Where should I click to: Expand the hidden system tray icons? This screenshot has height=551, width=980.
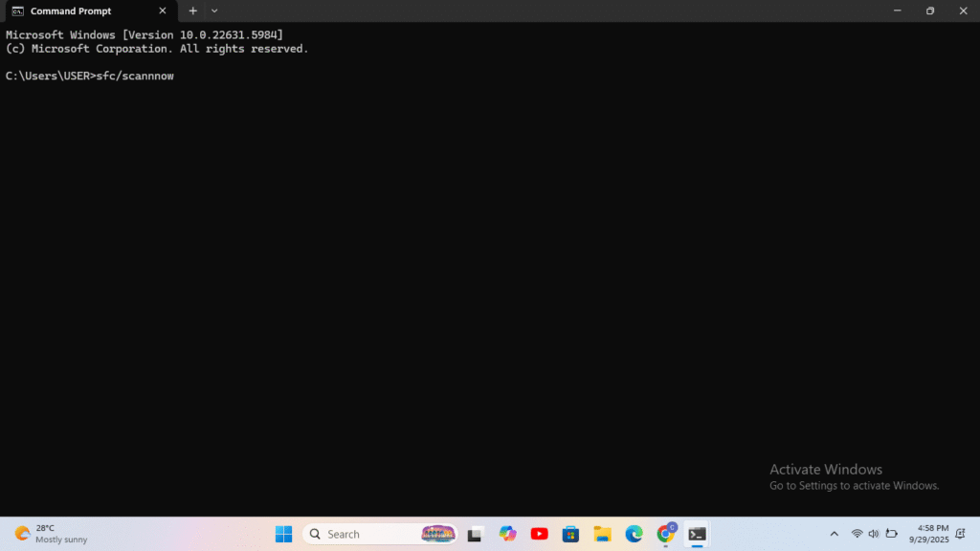tap(834, 534)
